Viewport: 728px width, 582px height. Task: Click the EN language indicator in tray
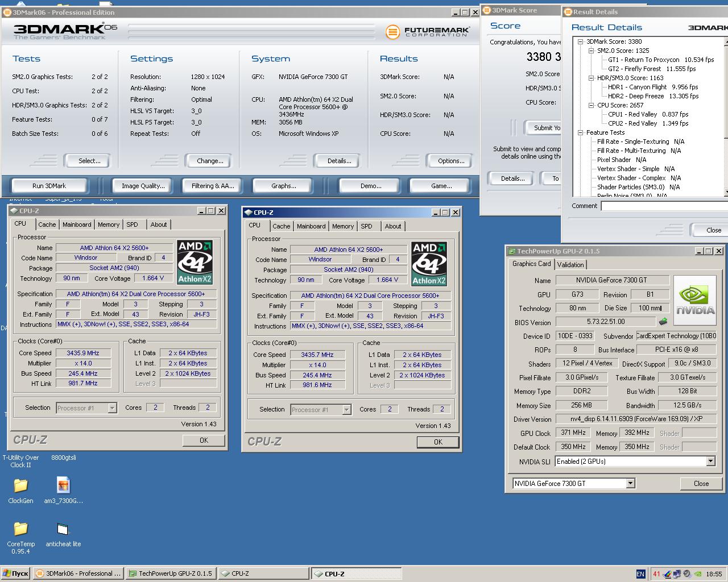640,574
